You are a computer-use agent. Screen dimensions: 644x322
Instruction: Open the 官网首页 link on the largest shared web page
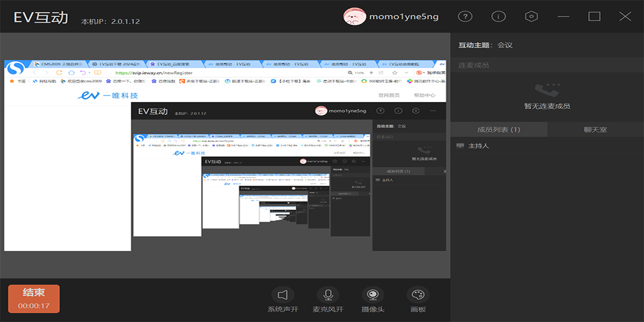pos(389,96)
